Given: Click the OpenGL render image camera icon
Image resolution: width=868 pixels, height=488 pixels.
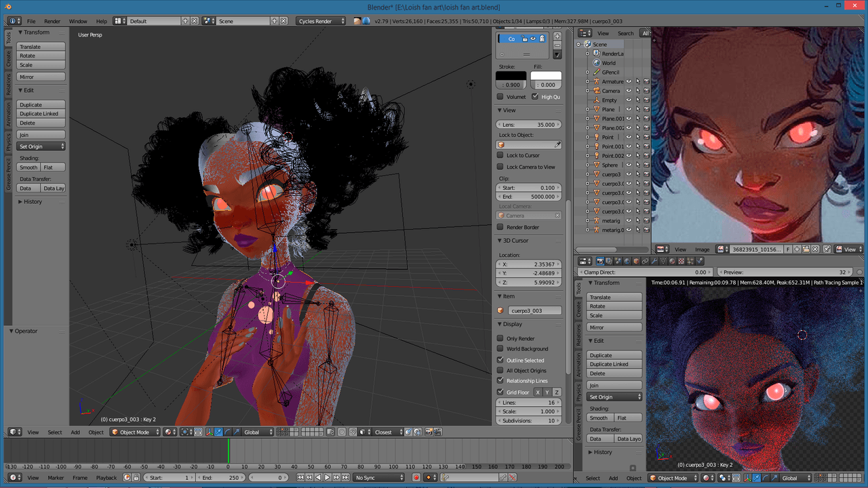Looking at the screenshot, I should (429, 432).
